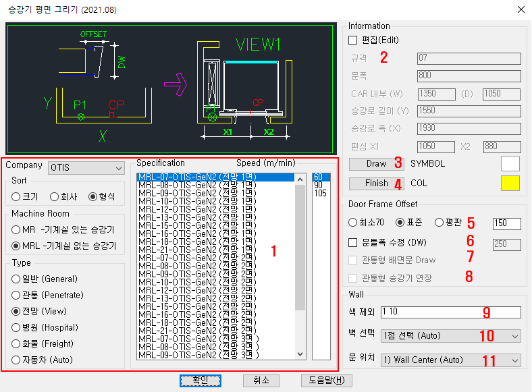Open the 벽 선택 dropdown
532x392 pixels.
[451, 336]
